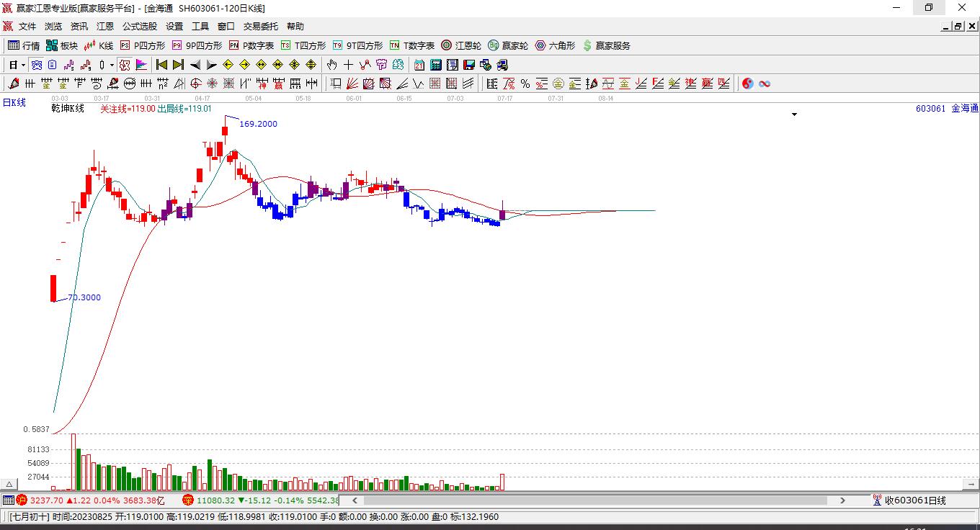This screenshot has width=980, height=530.
Task: Open the 设置 menu
Action: 174,27
